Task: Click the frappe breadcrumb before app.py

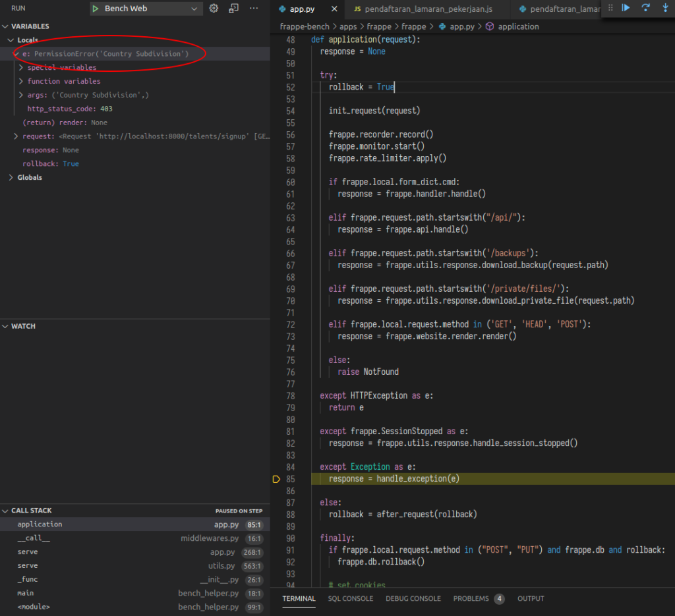Action: (x=413, y=27)
